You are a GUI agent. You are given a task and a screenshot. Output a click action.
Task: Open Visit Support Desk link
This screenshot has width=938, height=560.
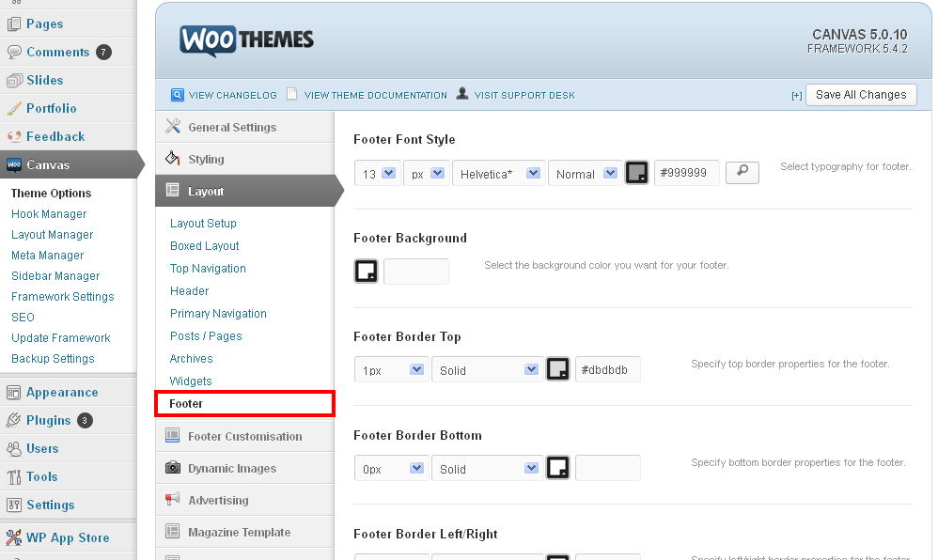coord(524,95)
